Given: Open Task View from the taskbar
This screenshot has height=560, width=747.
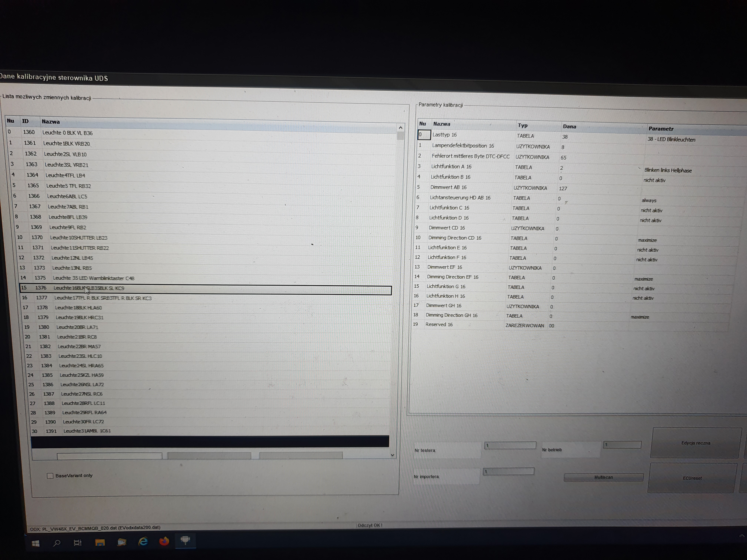Looking at the screenshot, I should (78, 543).
